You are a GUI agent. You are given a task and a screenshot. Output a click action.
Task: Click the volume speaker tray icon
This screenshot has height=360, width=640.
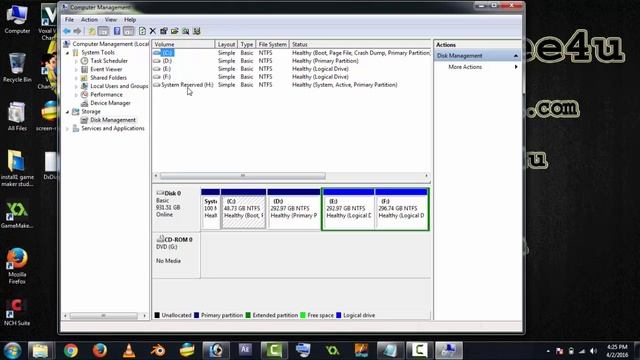(593, 351)
